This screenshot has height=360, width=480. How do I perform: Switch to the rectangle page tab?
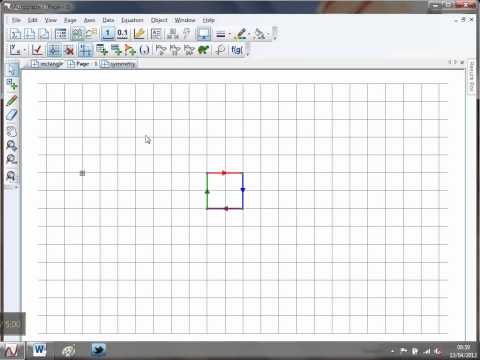[x=47, y=64]
